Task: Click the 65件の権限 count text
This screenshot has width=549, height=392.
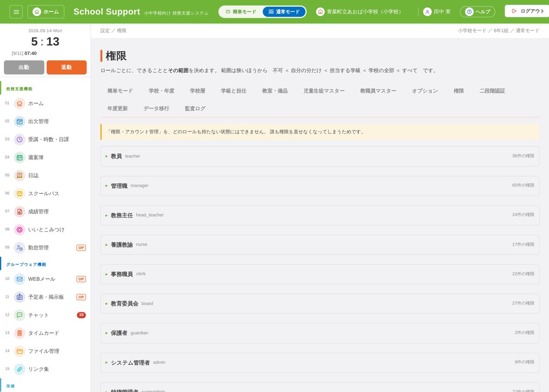Action: 523,185
